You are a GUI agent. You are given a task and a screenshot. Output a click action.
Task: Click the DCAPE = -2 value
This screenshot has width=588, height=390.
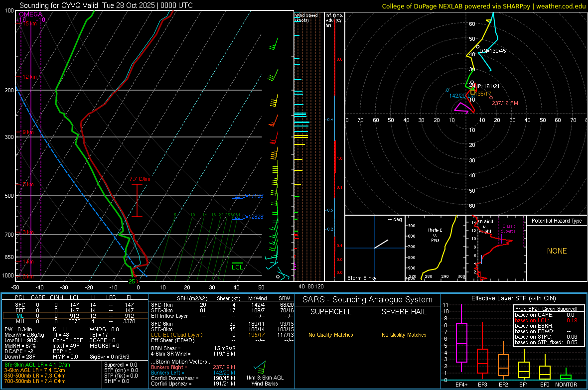[x=19, y=351]
